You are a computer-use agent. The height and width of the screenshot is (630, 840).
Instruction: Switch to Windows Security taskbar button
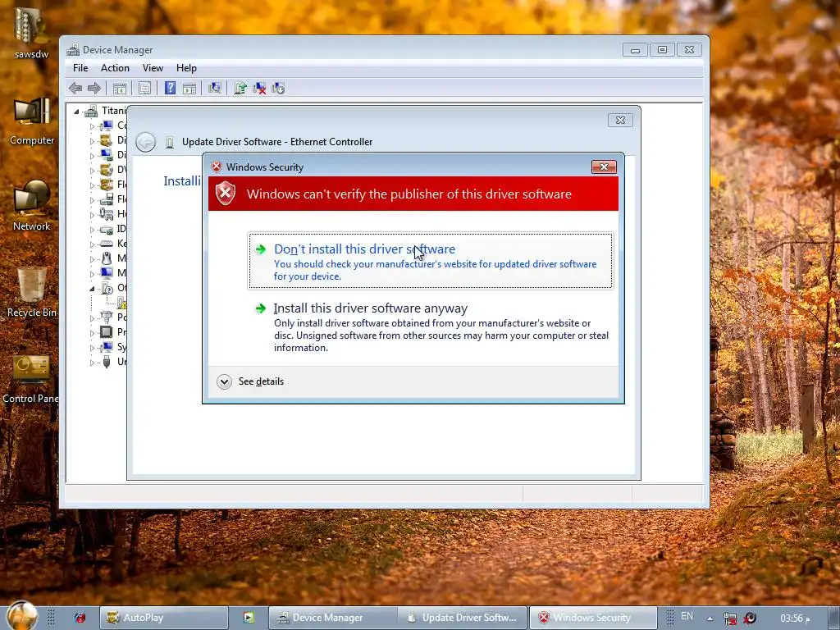coord(593,618)
